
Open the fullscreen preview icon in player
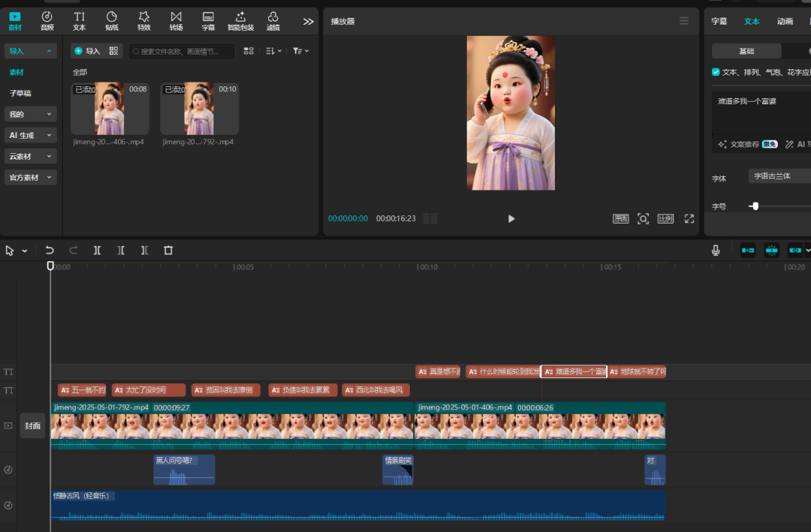coord(689,218)
